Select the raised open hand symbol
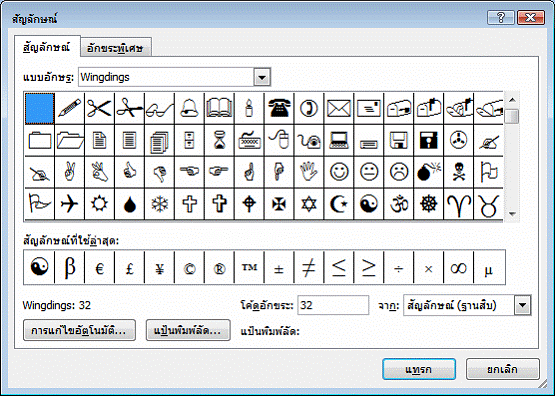The height and width of the screenshot is (396, 555). pos(309,172)
